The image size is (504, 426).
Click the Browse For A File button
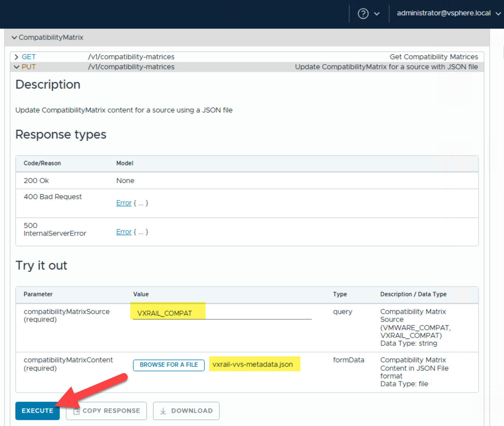pyautogui.click(x=168, y=365)
